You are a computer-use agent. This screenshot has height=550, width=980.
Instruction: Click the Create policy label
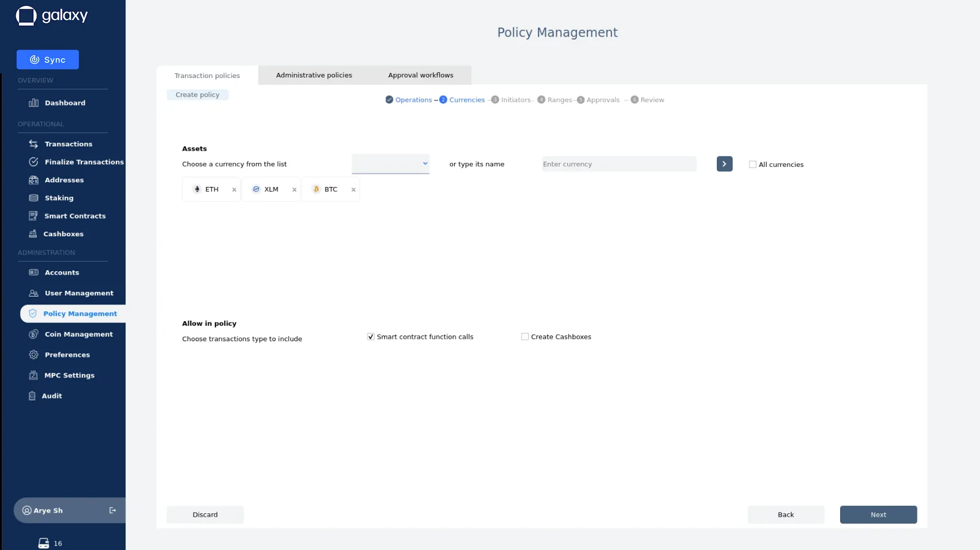(197, 95)
